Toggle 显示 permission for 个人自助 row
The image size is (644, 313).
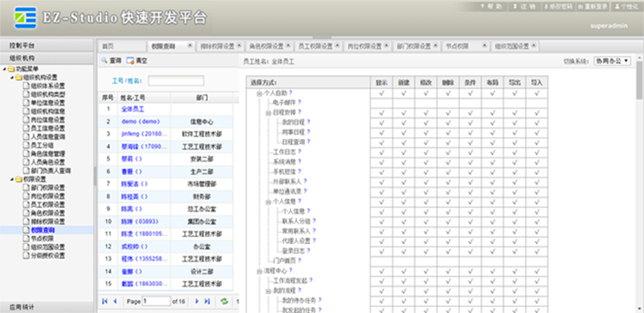pos(382,93)
